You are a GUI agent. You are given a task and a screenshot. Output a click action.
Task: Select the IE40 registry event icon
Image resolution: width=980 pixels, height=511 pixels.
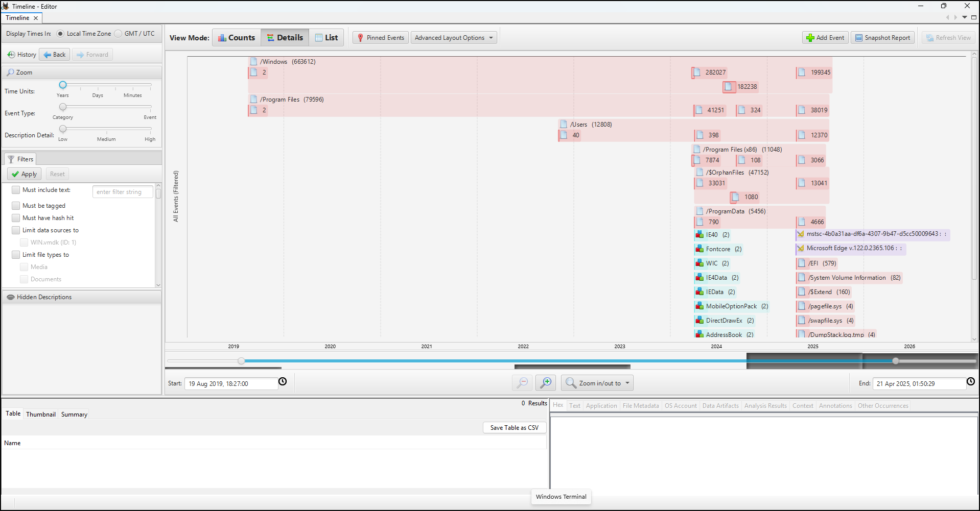[x=699, y=235]
